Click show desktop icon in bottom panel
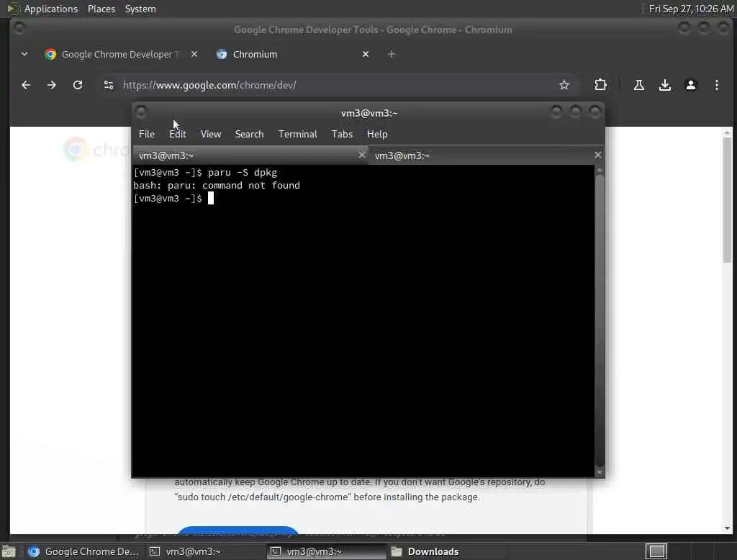737x560 pixels. (x=9, y=551)
